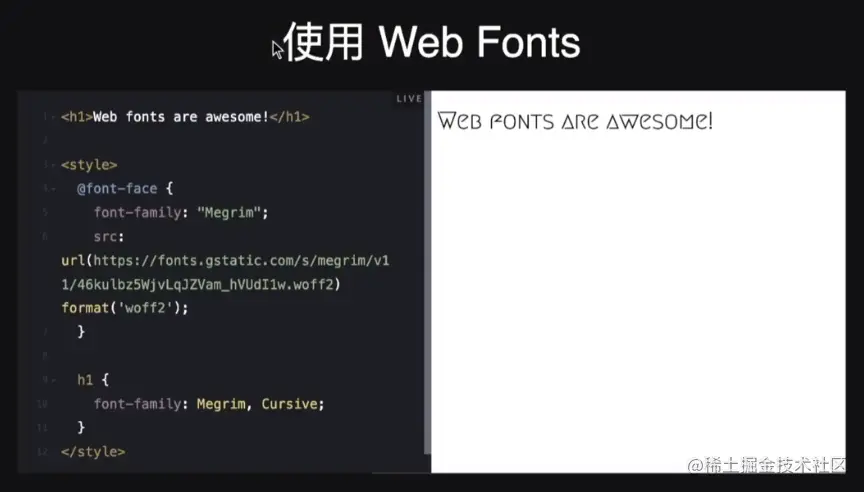Click the closing </h1> tag in the code
This screenshot has height=492, width=864.
(289, 117)
